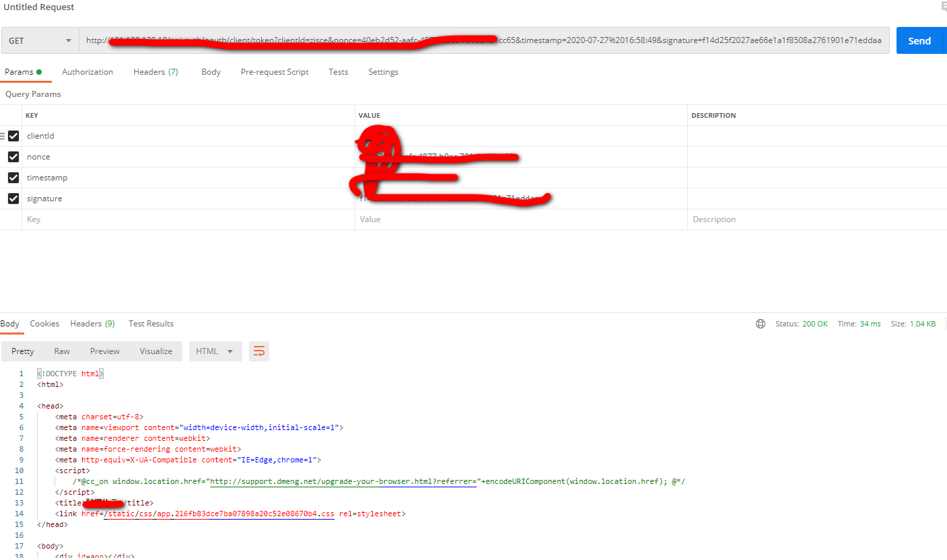Click the support.dmeng.net upgrade link

[343, 481]
